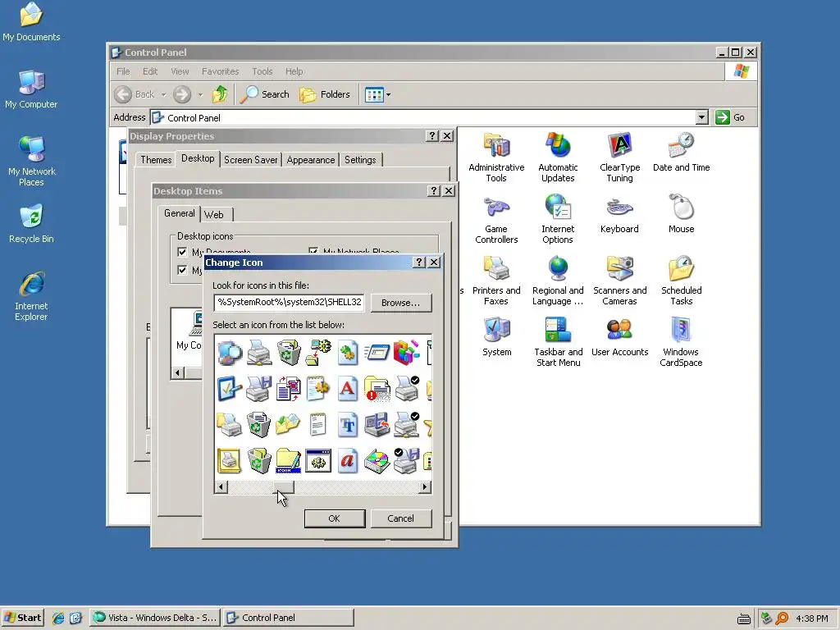Image resolution: width=840 pixels, height=630 pixels.
Task: Pick the green arrow envelopes icon
Action: point(288,425)
